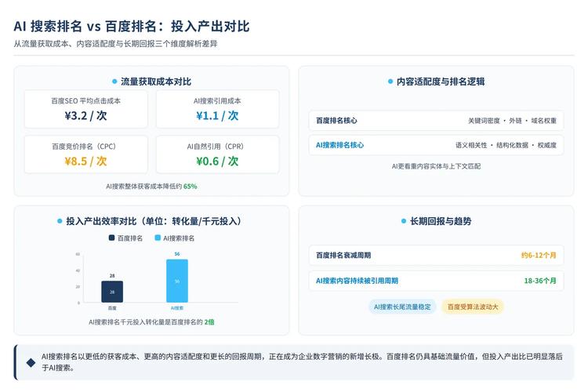Click the AI自然引用 (CPR) label

click(216, 147)
